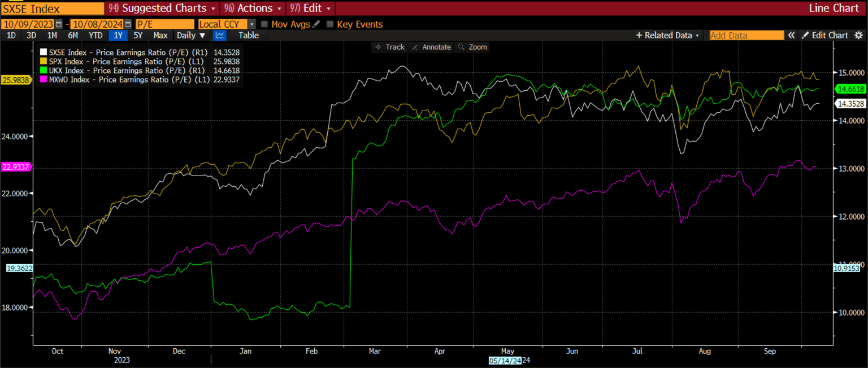Enable the Key Events checkbox
The image size is (868, 368).
coord(330,24)
